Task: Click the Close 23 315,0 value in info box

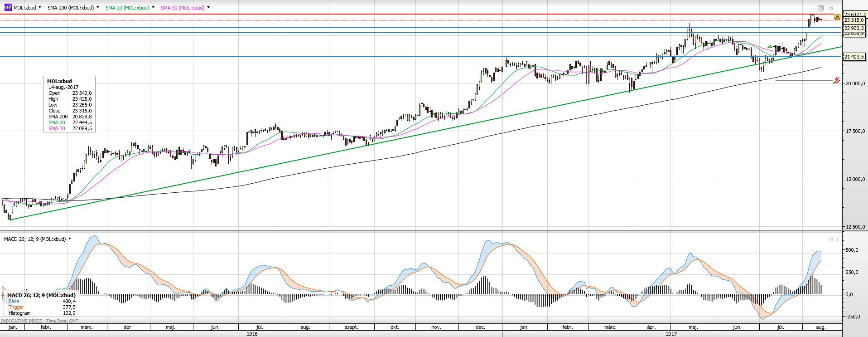Action: tap(82, 111)
